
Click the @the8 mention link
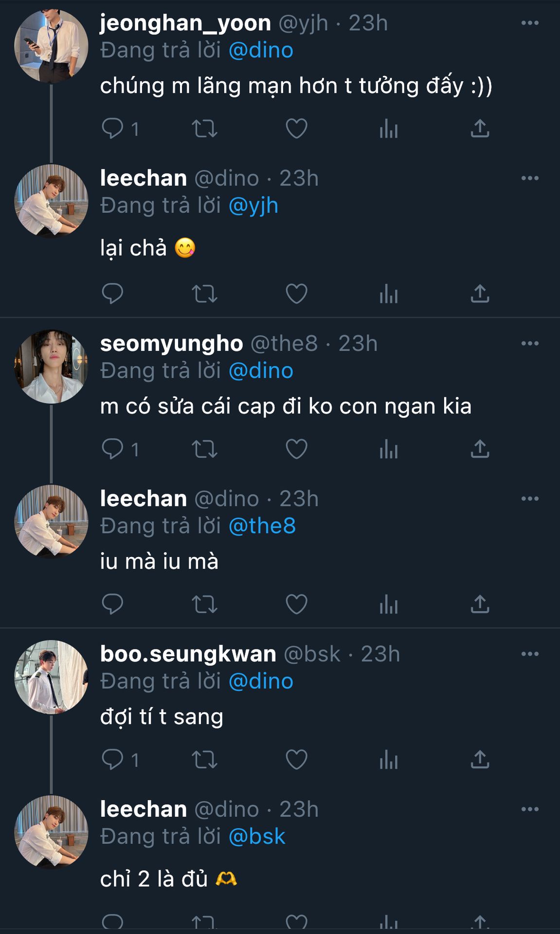pyautogui.click(x=262, y=526)
